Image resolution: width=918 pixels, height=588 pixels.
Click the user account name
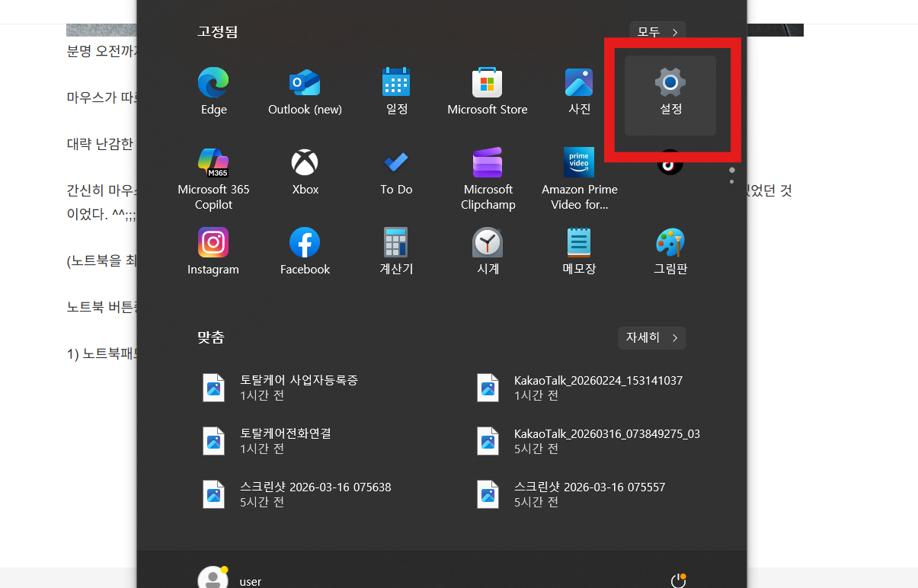pyautogui.click(x=250, y=581)
